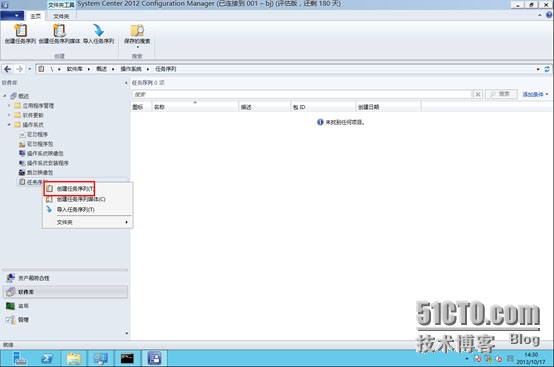Image resolution: width=554 pixels, height=367 pixels.
Task: Click the help icon at ribbon right
Action: [549, 15]
